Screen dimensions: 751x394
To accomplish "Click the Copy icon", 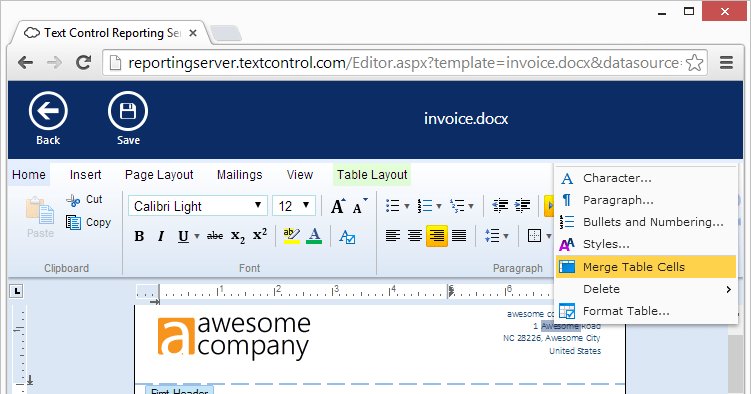I will click(x=73, y=223).
